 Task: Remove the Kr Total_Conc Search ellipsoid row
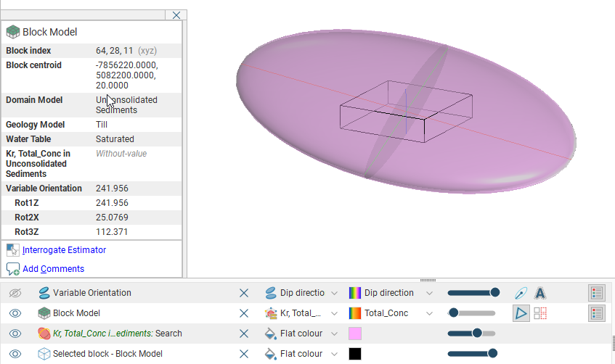pos(244,334)
